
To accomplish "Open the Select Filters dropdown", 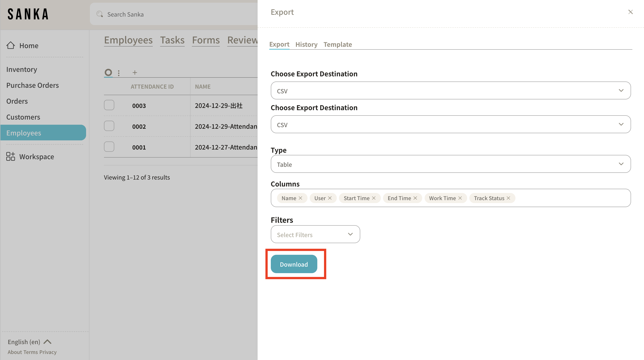I will pos(315,234).
